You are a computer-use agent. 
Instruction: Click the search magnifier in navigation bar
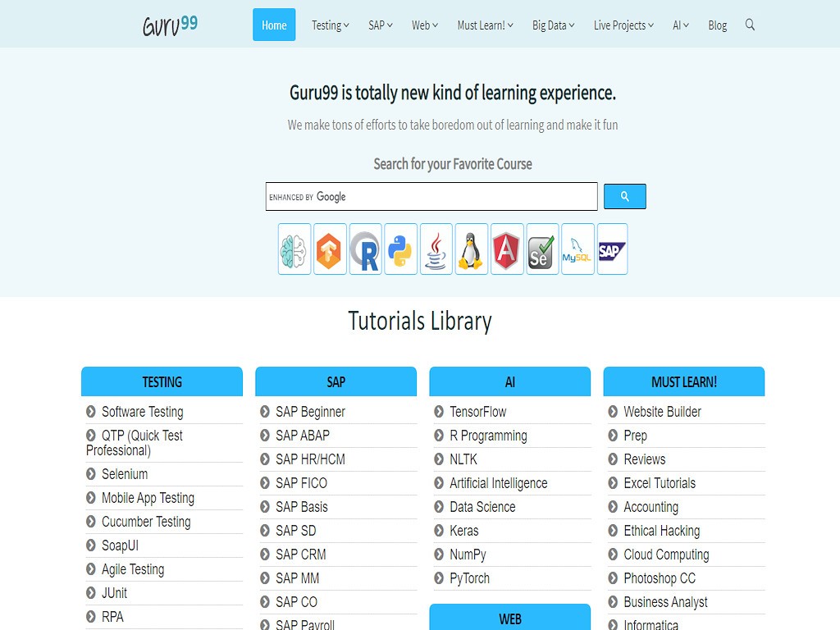(x=750, y=25)
